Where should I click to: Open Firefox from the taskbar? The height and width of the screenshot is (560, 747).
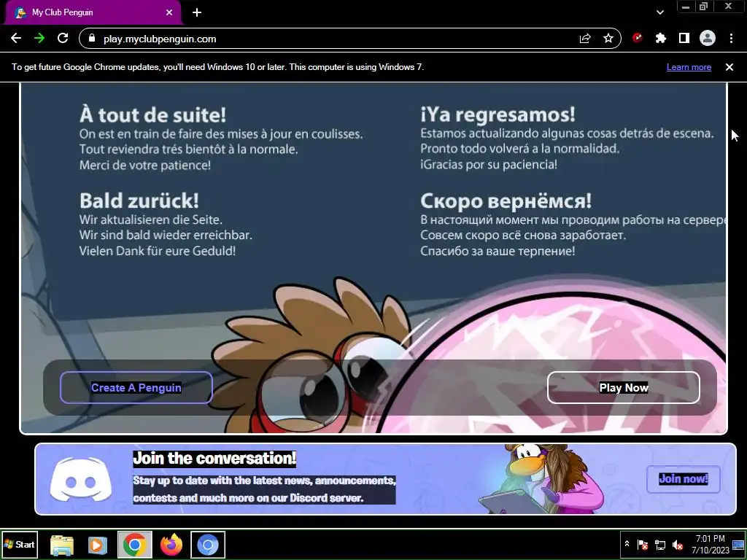point(171,545)
